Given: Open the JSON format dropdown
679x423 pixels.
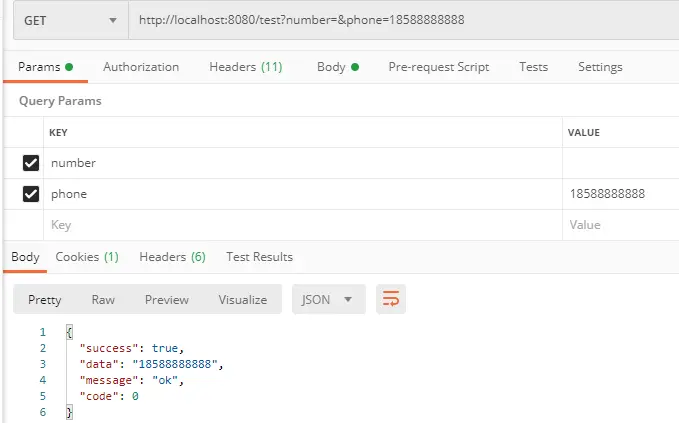Looking at the screenshot, I should point(329,299).
